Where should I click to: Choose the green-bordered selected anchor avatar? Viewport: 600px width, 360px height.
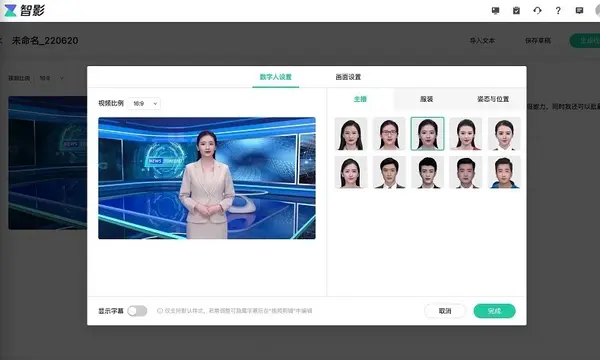pyautogui.click(x=427, y=134)
